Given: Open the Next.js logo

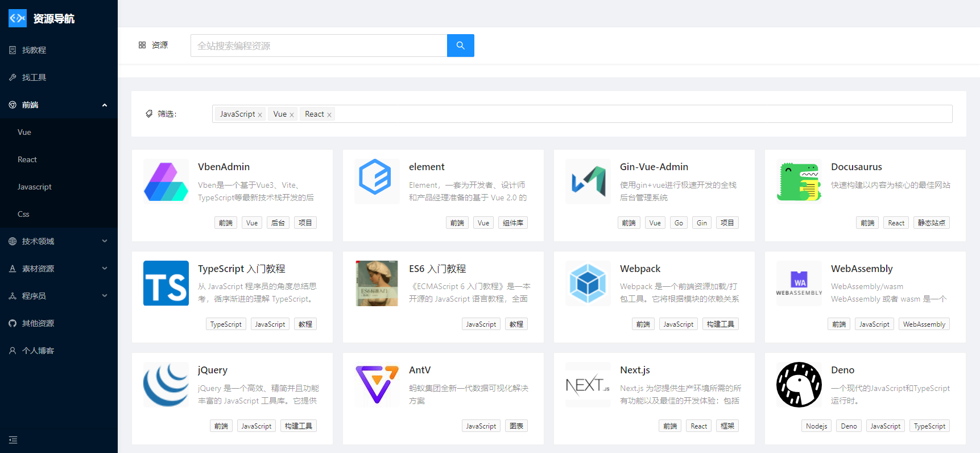Looking at the screenshot, I should [588, 385].
